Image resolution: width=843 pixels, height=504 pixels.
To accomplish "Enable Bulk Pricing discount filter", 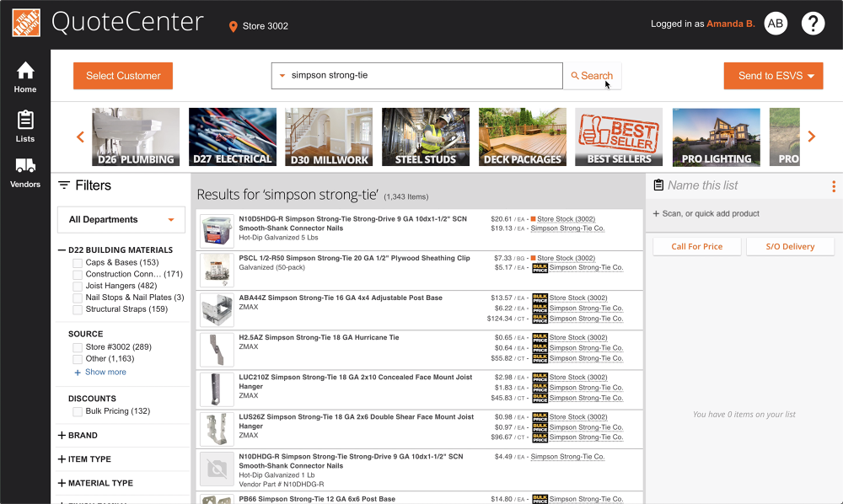I will click(78, 411).
